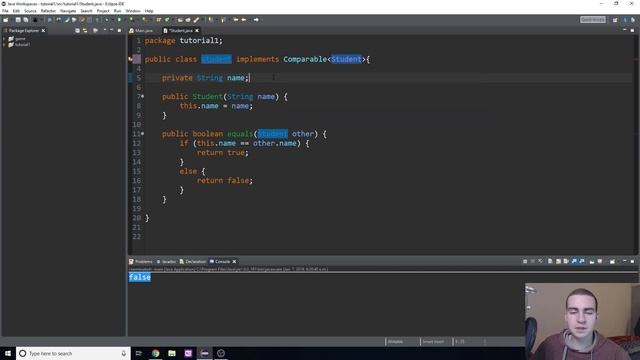The height and width of the screenshot is (360, 640).
Task: Click 'return false;' on line 16
Action: [x=225, y=180]
